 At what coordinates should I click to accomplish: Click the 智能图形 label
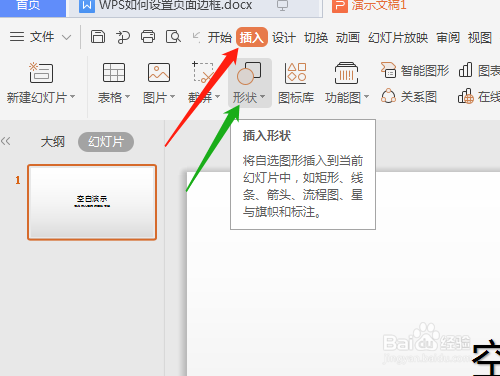click(x=425, y=71)
